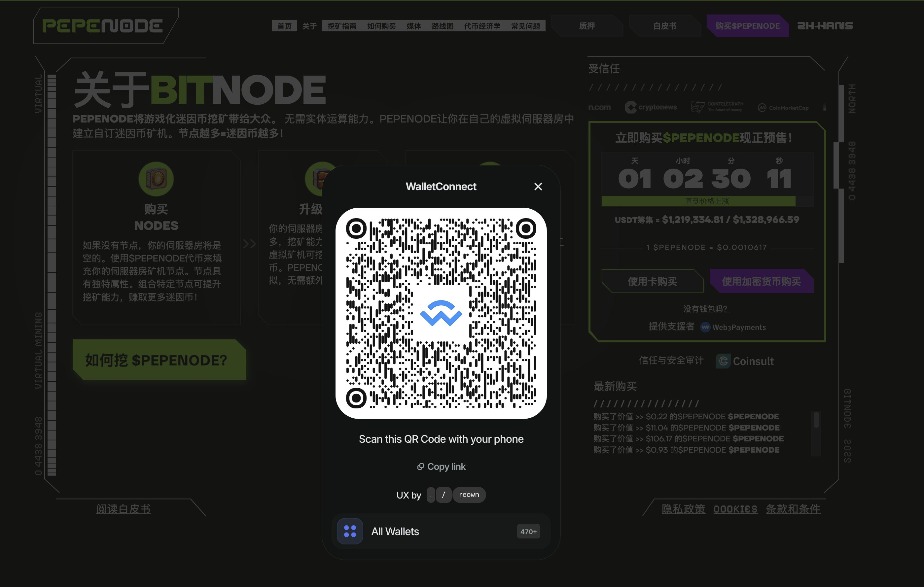Click the recent purchases scrollbar
924x587 pixels.
point(816,420)
